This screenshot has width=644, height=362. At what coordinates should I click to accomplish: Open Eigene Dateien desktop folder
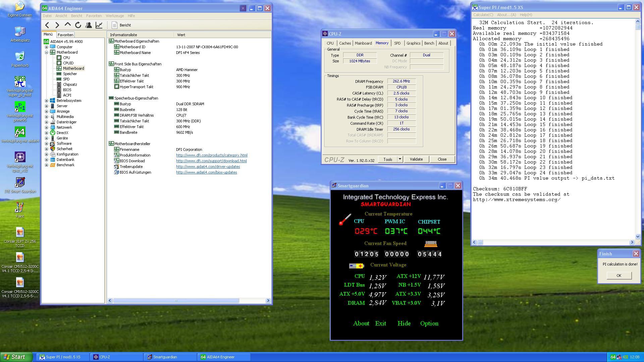click(20, 9)
